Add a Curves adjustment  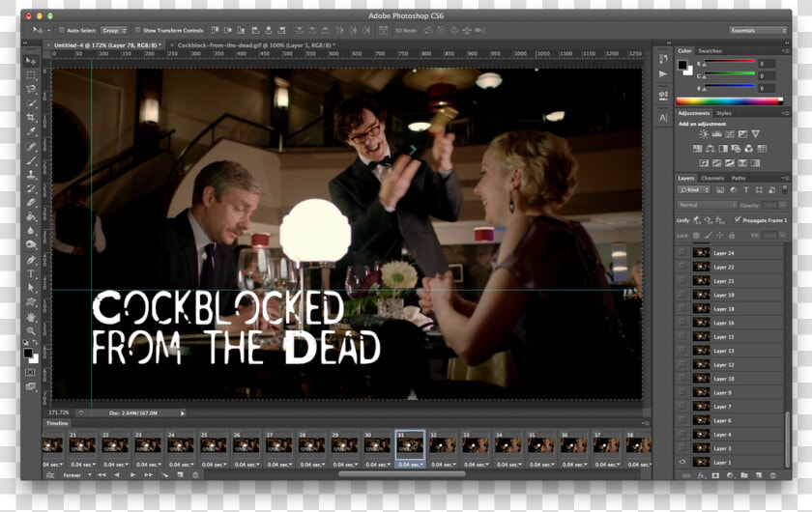pyautogui.click(x=730, y=134)
